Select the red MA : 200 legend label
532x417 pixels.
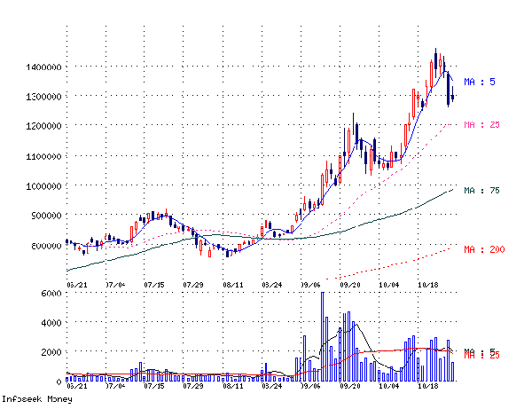point(484,249)
